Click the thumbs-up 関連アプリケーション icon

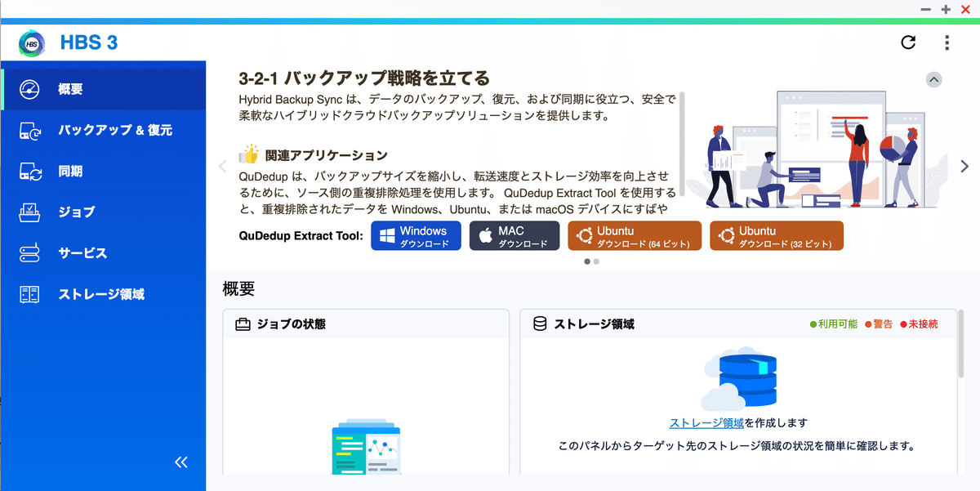pos(248,154)
